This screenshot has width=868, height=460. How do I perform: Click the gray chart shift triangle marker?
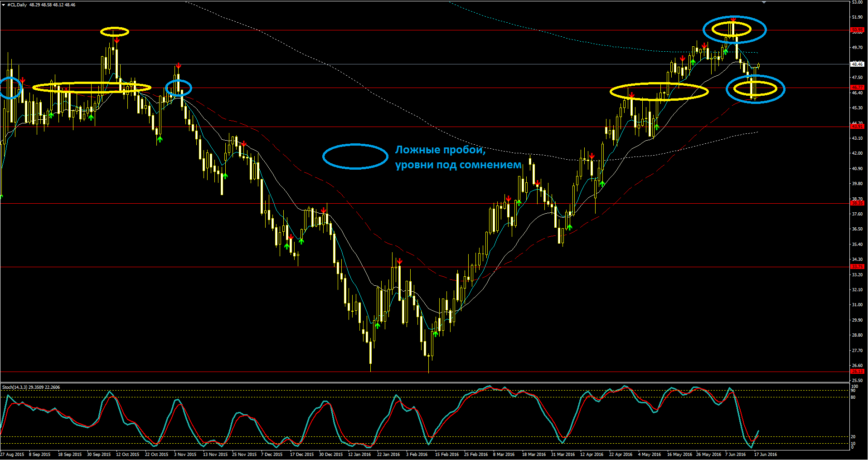pyautogui.click(x=764, y=2)
